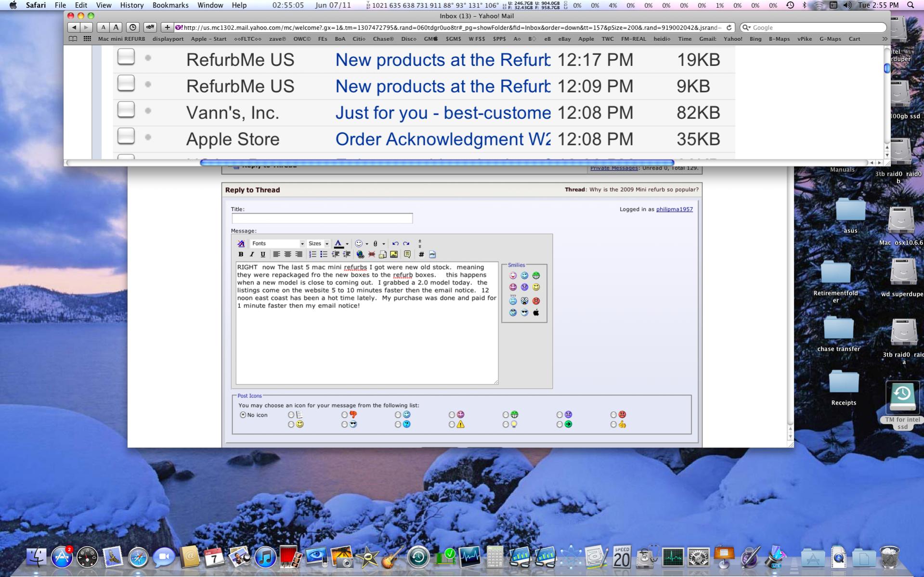
Task: Insert the cool sunglasses smilie
Action: pyautogui.click(x=524, y=312)
